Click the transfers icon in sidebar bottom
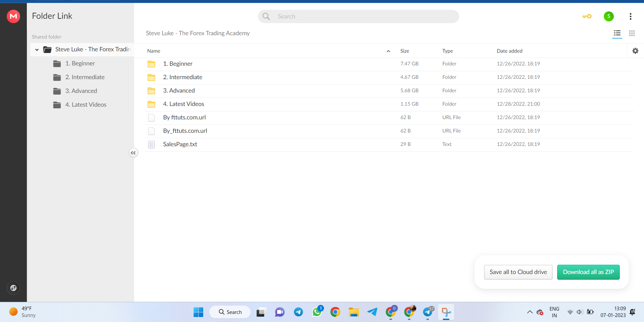Screen dimensions: 644x322 pos(13,288)
